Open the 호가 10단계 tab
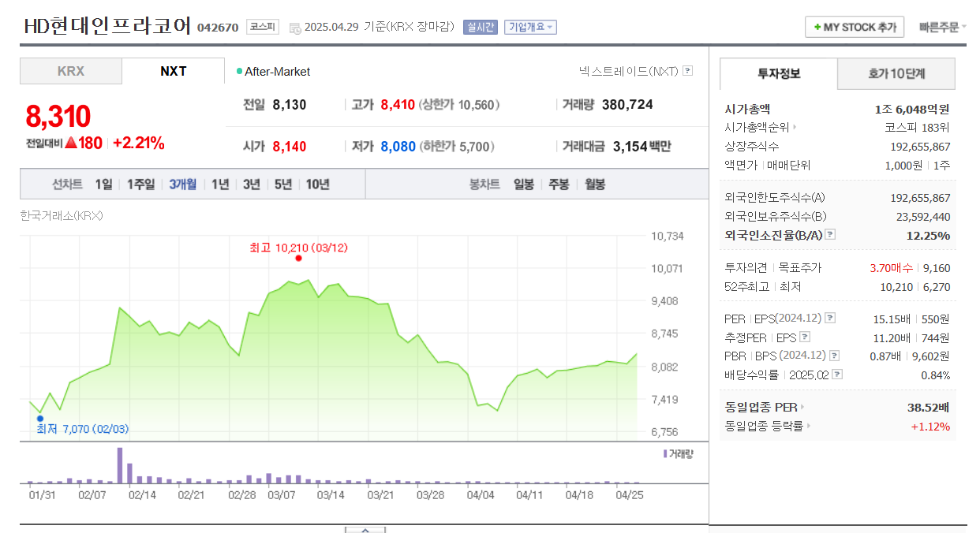 click(896, 73)
